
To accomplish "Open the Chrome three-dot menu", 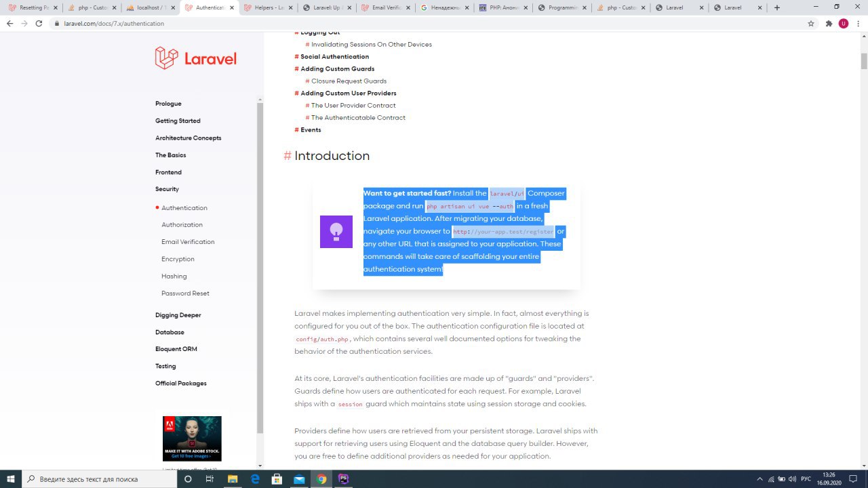I will coord(859,23).
